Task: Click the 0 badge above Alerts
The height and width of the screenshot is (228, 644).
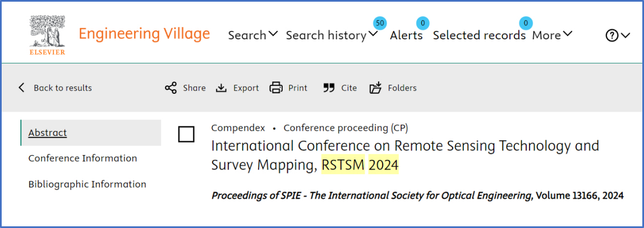Action: (x=422, y=23)
